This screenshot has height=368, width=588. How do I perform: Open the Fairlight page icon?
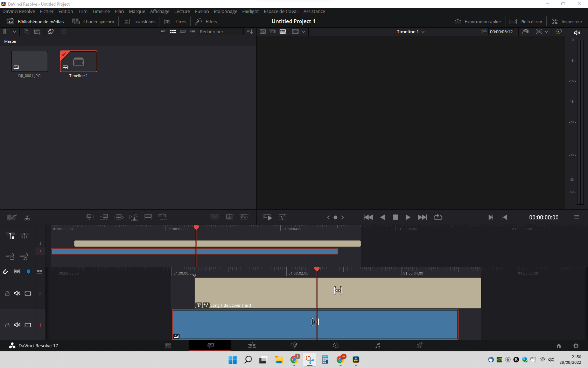click(378, 346)
